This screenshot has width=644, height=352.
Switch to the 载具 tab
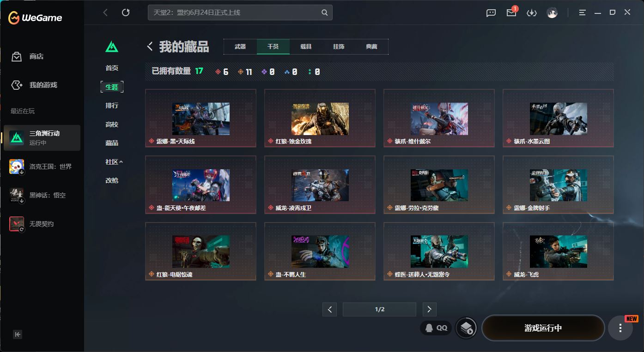tap(306, 47)
